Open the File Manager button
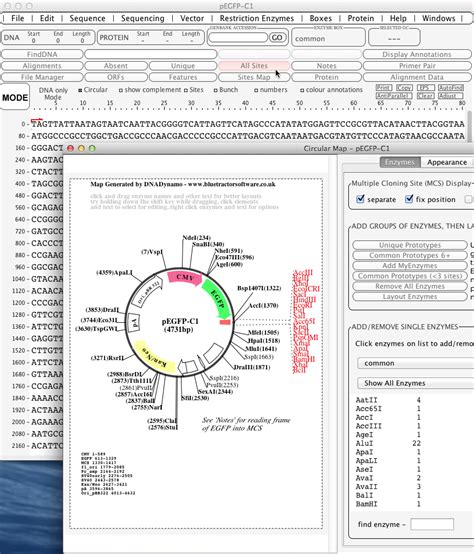This screenshot has width=474, height=554. 42,77
